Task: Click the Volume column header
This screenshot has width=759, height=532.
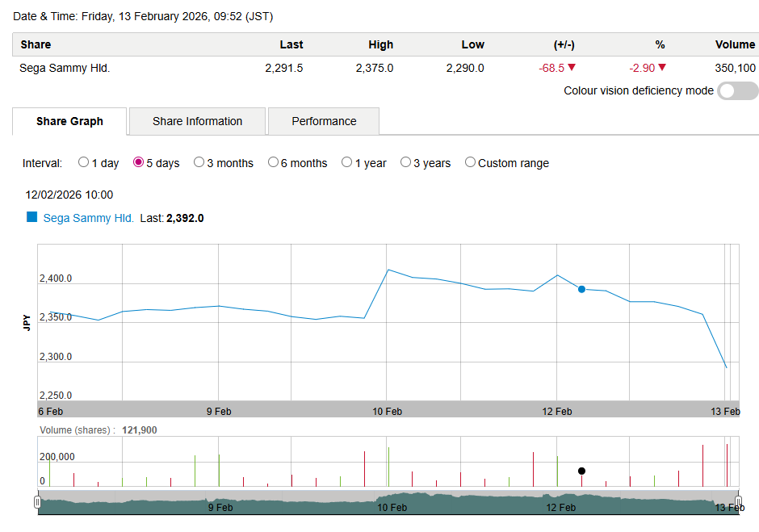Action: pos(735,44)
